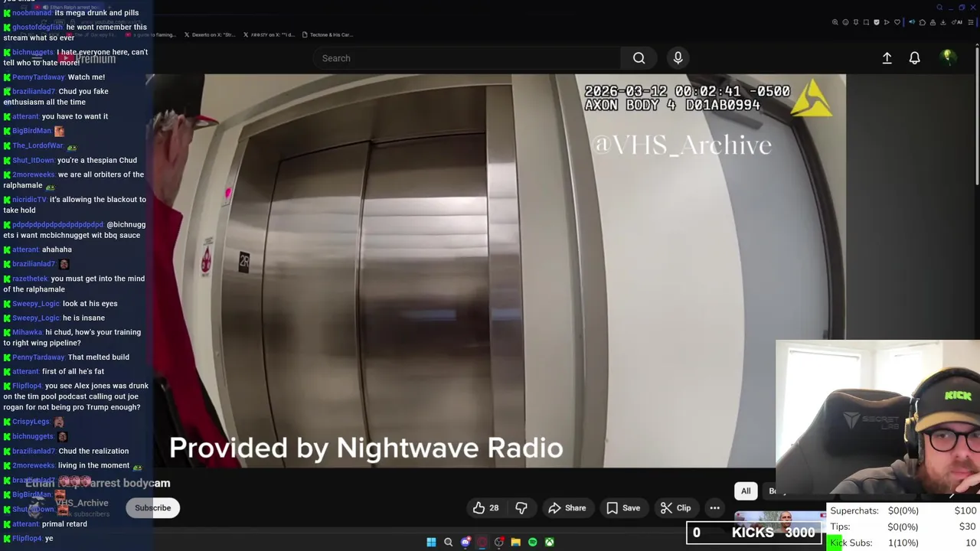
Task: Open the account avatar menu
Action: (x=948, y=57)
